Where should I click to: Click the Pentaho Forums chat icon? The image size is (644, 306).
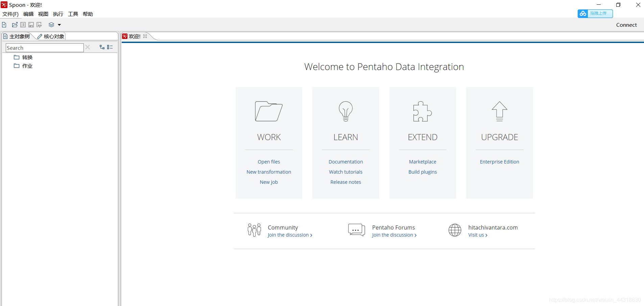tap(357, 230)
